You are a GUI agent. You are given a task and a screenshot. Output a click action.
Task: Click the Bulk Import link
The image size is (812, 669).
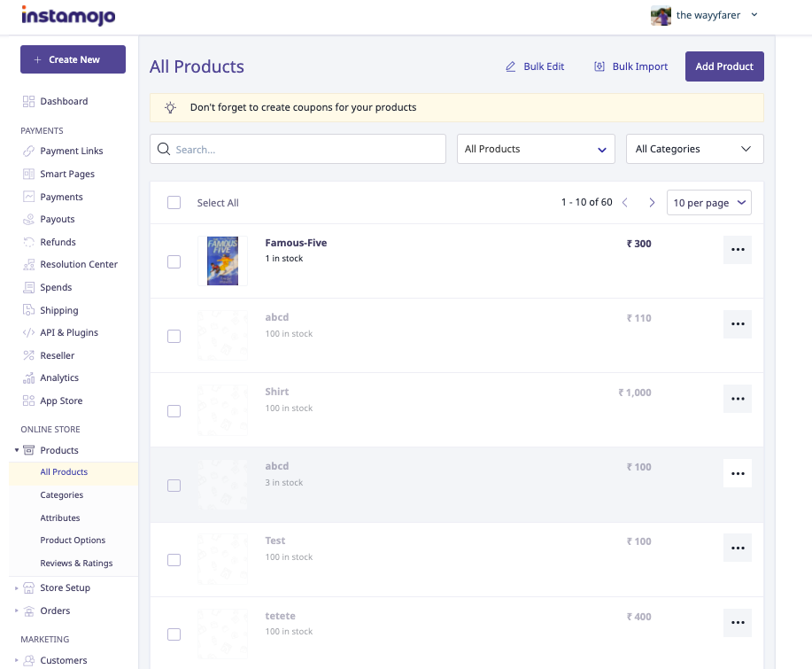click(630, 66)
